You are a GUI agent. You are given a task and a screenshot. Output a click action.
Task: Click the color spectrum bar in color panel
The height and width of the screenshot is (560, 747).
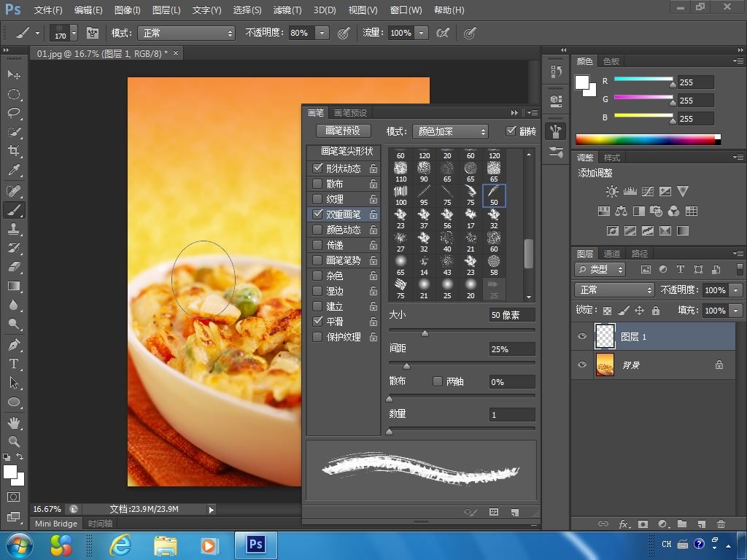646,139
